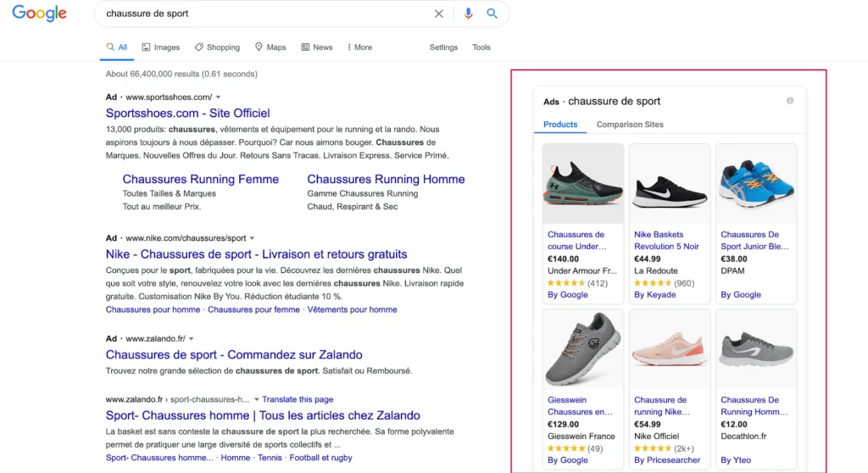868x473 pixels.
Task: Click the Under Armour green shoe image
Action: pyautogui.click(x=583, y=183)
